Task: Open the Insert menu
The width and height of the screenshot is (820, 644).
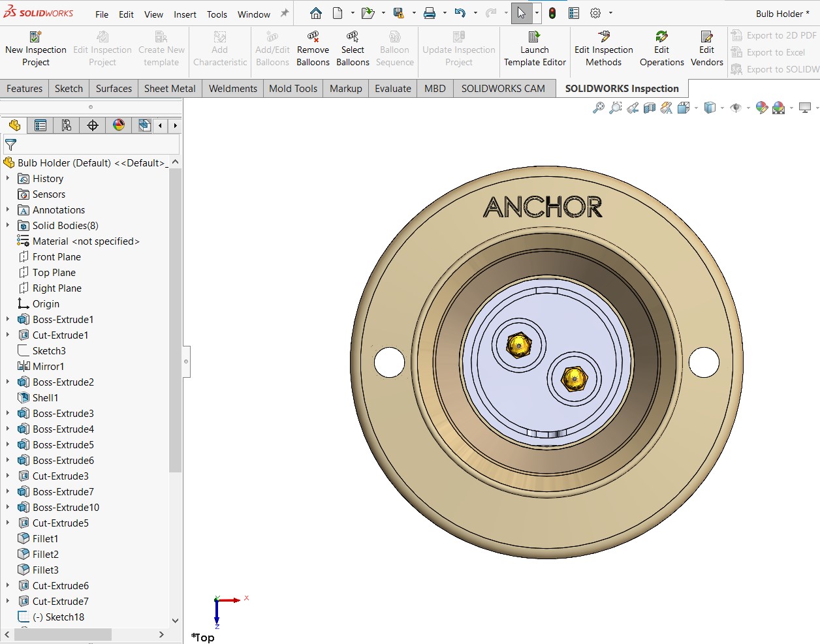Action: point(185,14)
